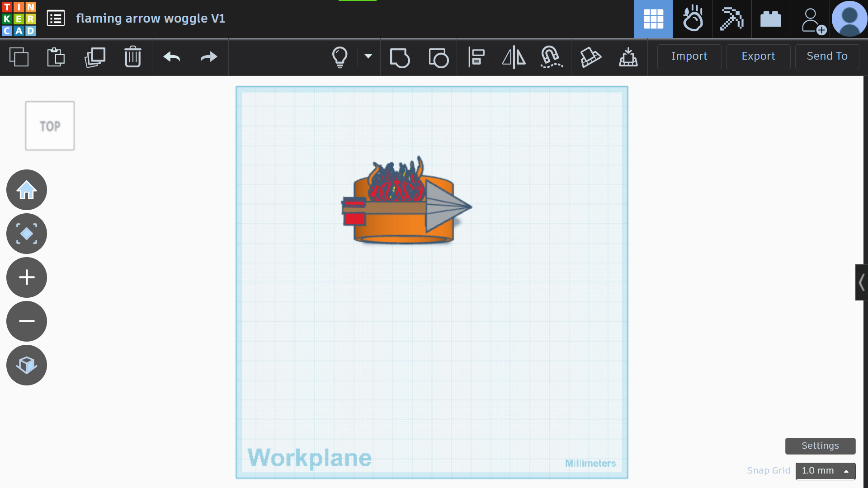Open workplane Settings button
The image size is (868, 488).
click(820, 446)
